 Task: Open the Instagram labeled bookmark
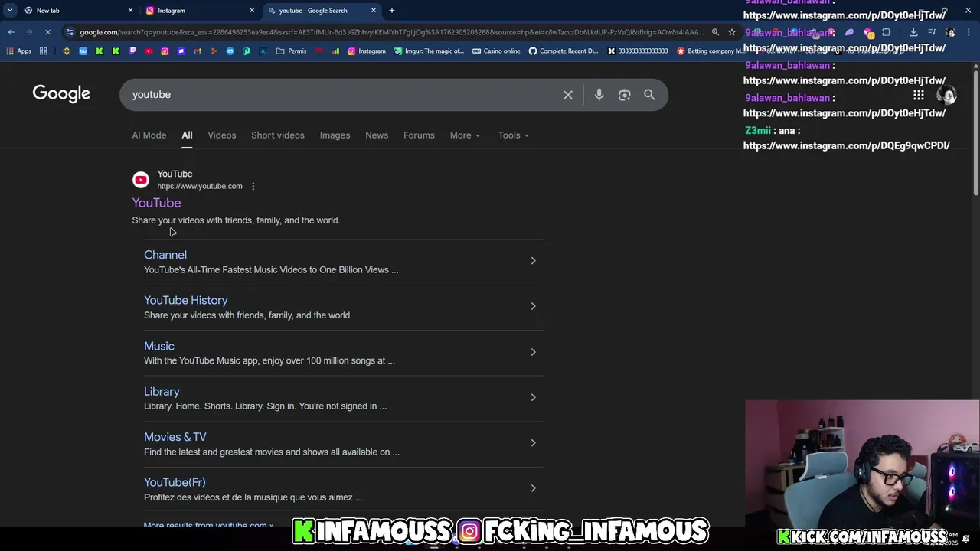367,51
